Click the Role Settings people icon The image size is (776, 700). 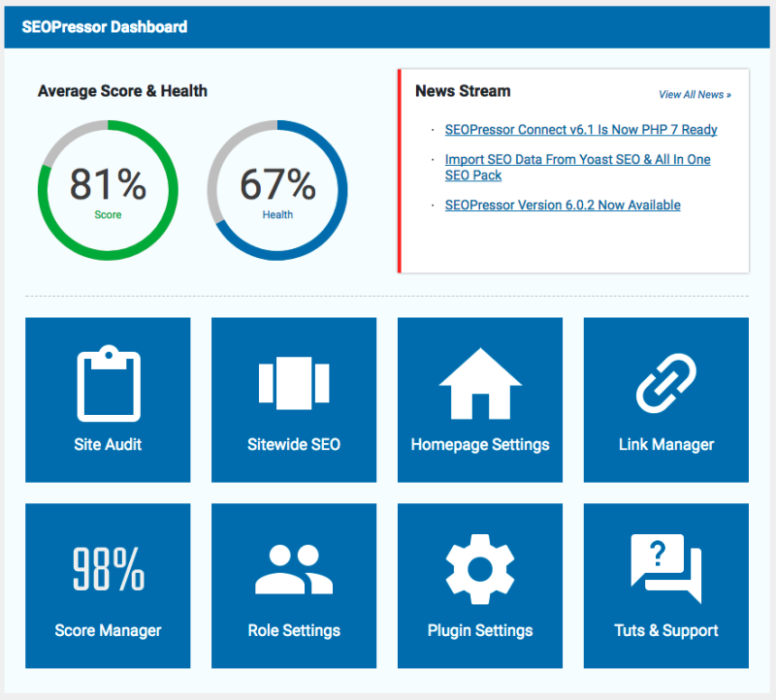click(294, 569)
